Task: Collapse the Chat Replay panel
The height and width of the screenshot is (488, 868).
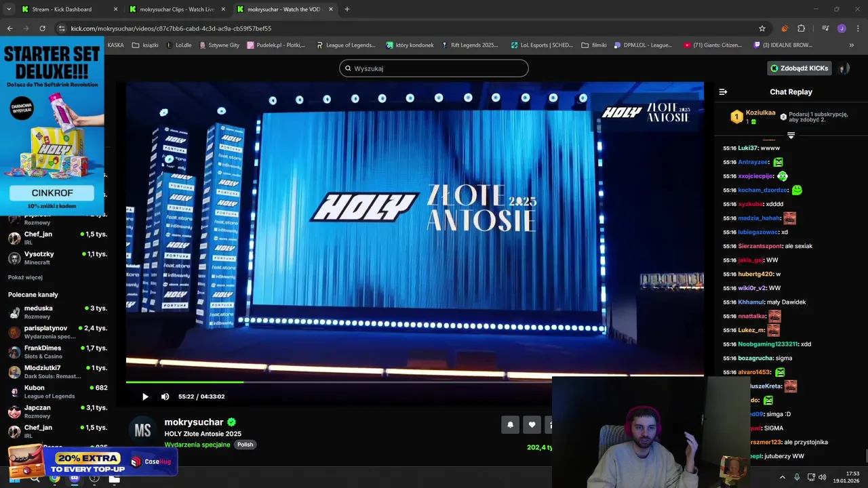Action: pyautogui.click(x=723, y=92)
